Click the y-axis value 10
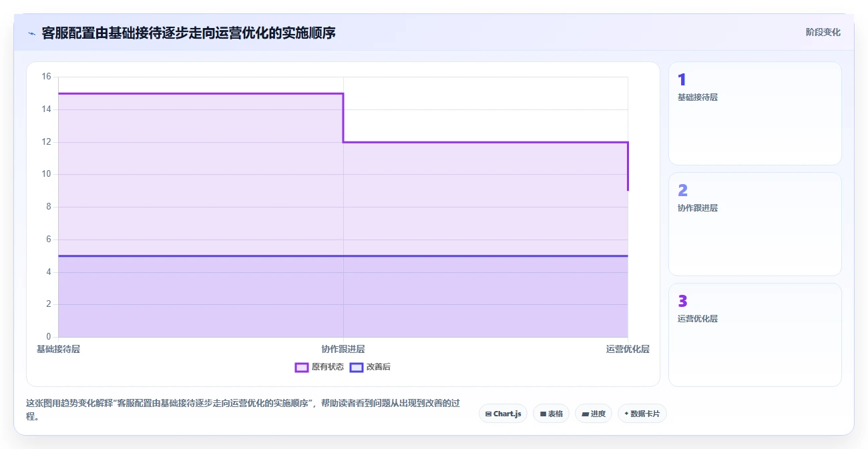868x449 pixels. [46, 174]
